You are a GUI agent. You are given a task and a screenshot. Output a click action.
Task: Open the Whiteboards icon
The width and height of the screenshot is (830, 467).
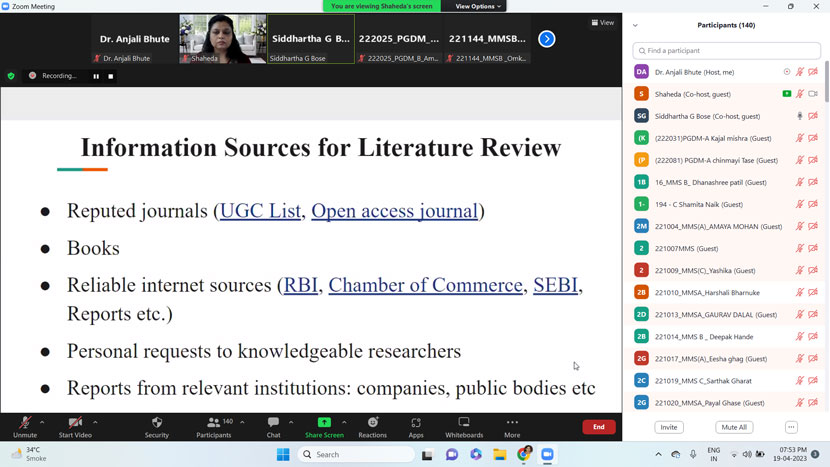click(x=464, y=423)
